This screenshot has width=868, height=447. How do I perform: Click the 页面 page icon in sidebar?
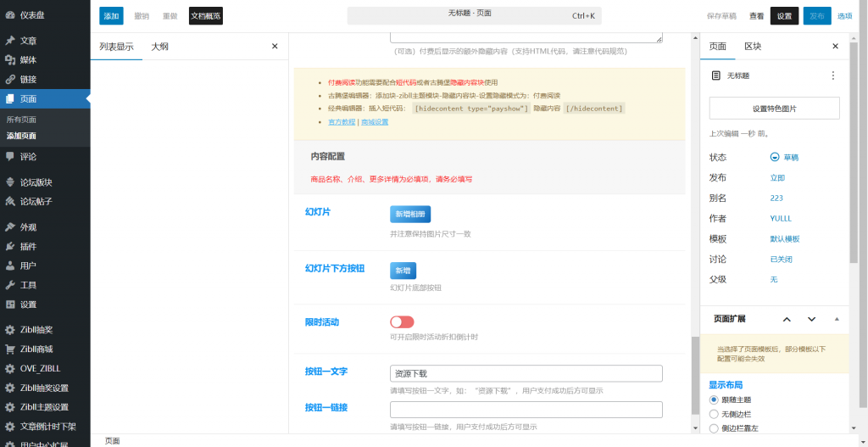coord(10,99)
